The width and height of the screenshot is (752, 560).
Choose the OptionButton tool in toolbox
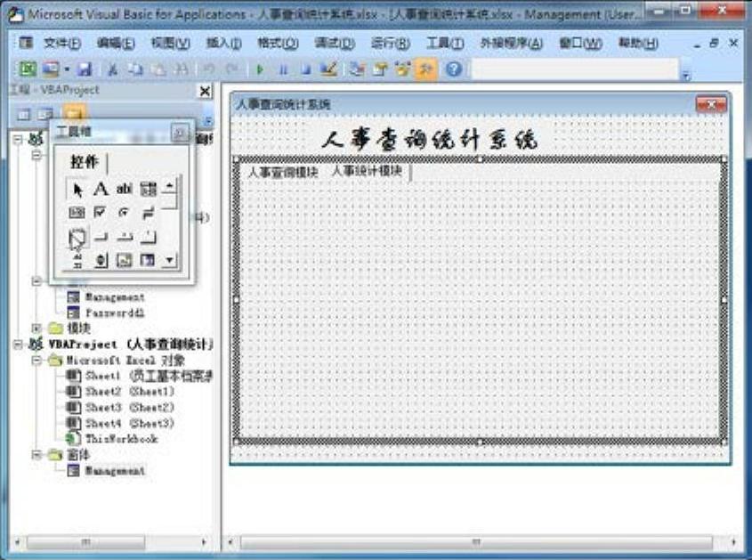pos(124,212)
